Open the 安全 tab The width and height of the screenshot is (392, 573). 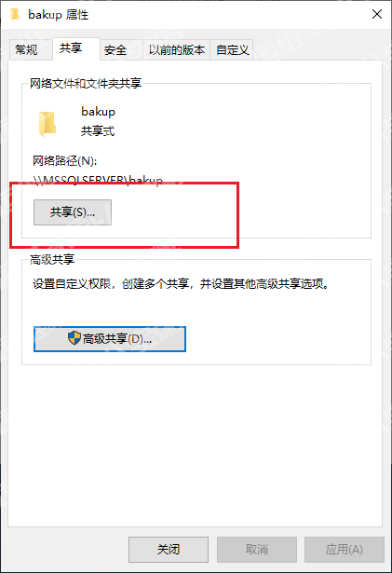point(115,49)
